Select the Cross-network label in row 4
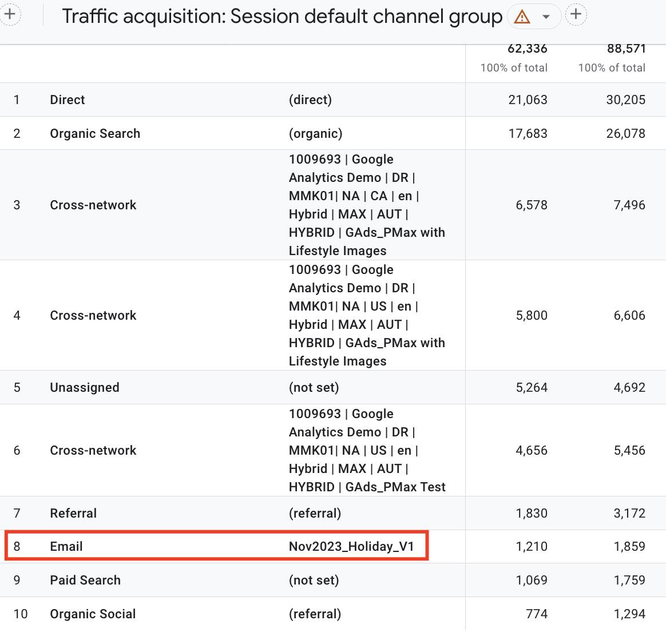The height and width of the screenshot is (644, 666). (x=93, y=315)
